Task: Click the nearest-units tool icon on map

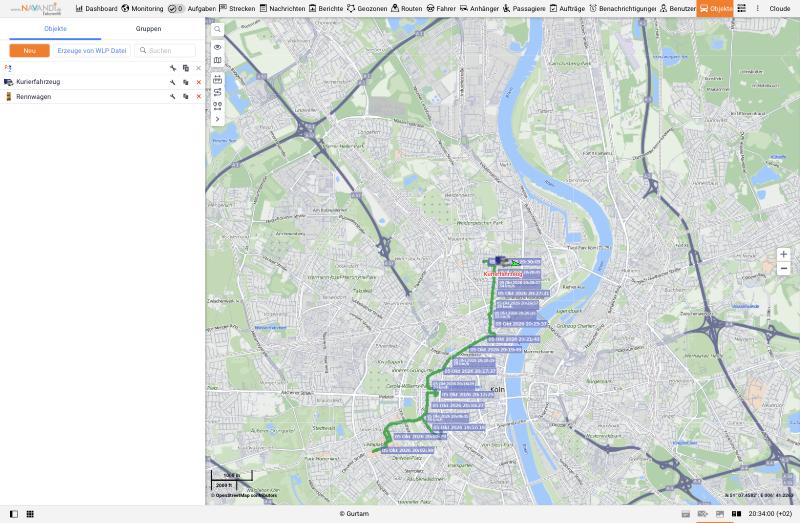Action: point(217,106)
